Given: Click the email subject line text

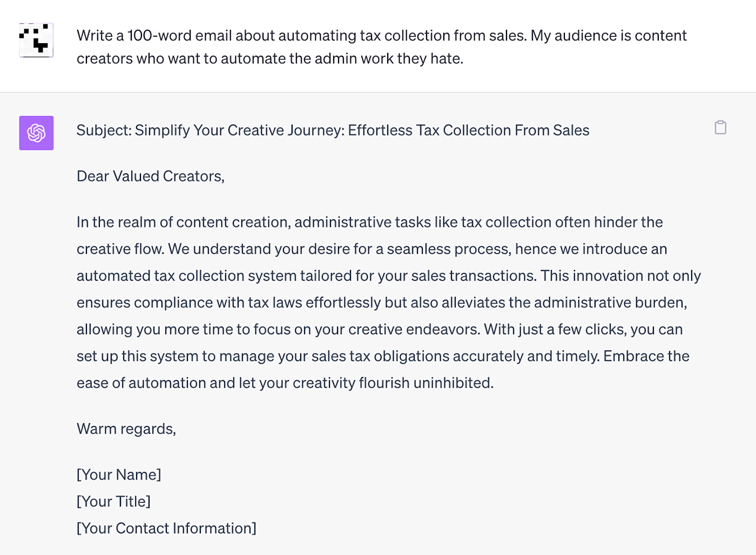Looking at the screenshot, I should 333,131.
